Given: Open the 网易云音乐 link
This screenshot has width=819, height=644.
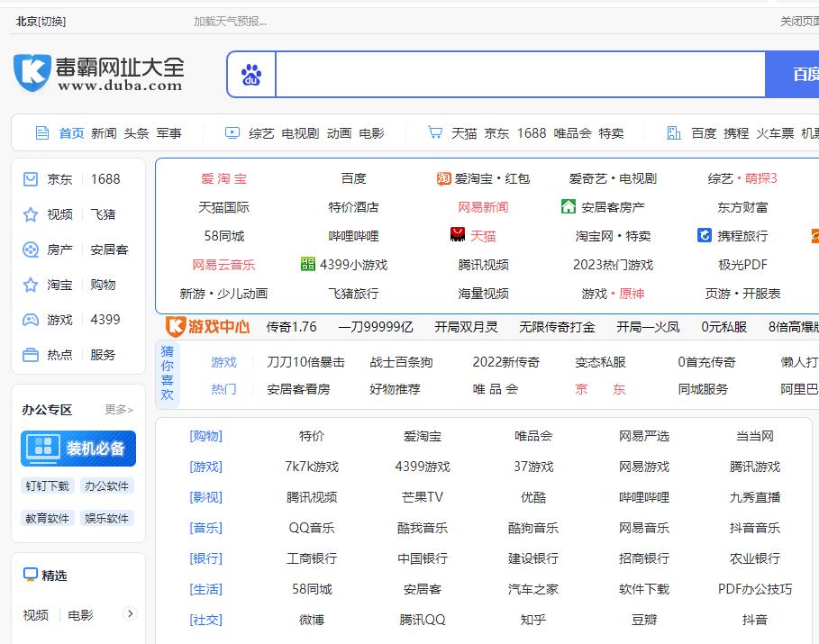Looking at the screenshot, I should (224, 265).
